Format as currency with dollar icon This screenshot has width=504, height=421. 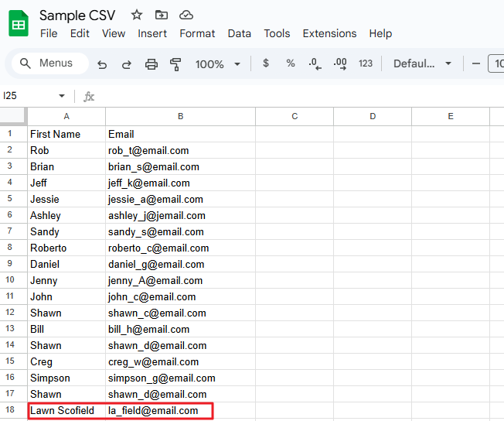pyautogui.click(x=266, y=63)
